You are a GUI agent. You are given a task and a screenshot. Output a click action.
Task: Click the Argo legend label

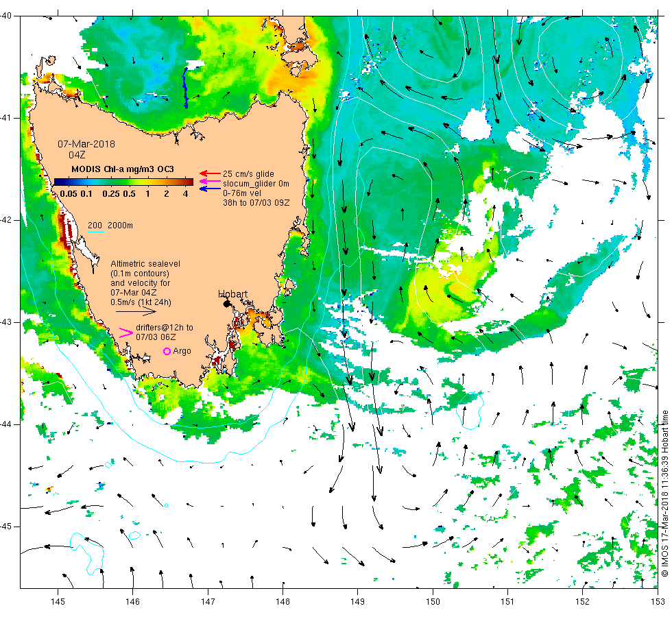point(182,351)
